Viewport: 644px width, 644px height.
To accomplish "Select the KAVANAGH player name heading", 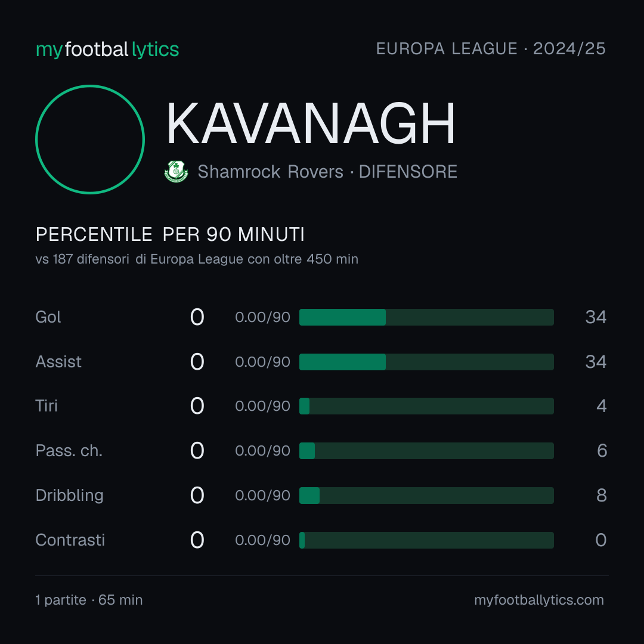I will pyautogui.click(x=311, y=123).
